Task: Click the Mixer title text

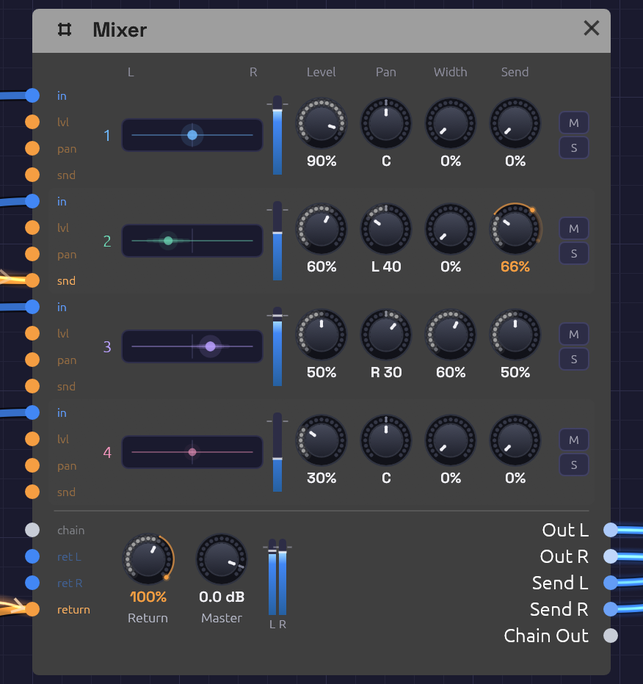Action: point(120,30)
